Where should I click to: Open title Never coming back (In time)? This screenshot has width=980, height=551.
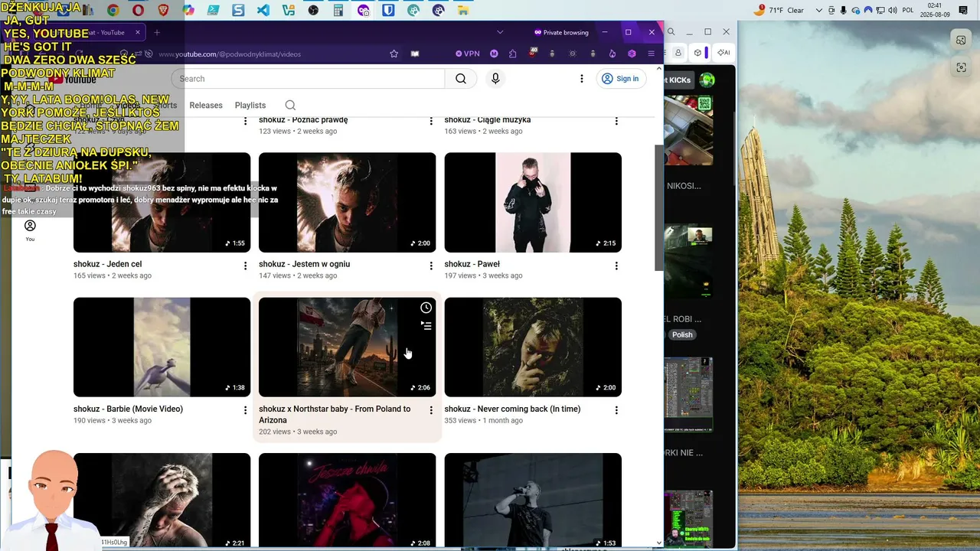pyautogui.click(x=512, y=409)
